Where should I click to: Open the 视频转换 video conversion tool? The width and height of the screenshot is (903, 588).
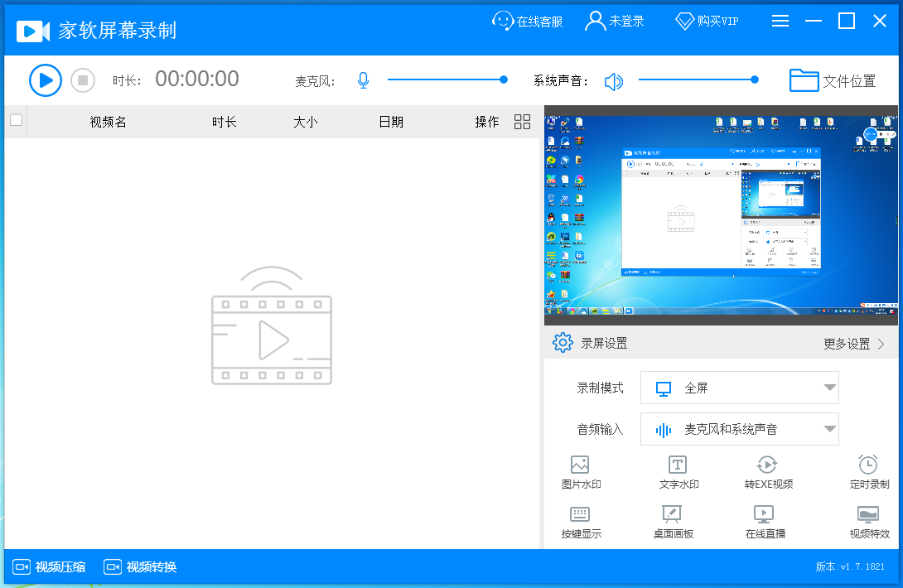[x=140, y=567]
